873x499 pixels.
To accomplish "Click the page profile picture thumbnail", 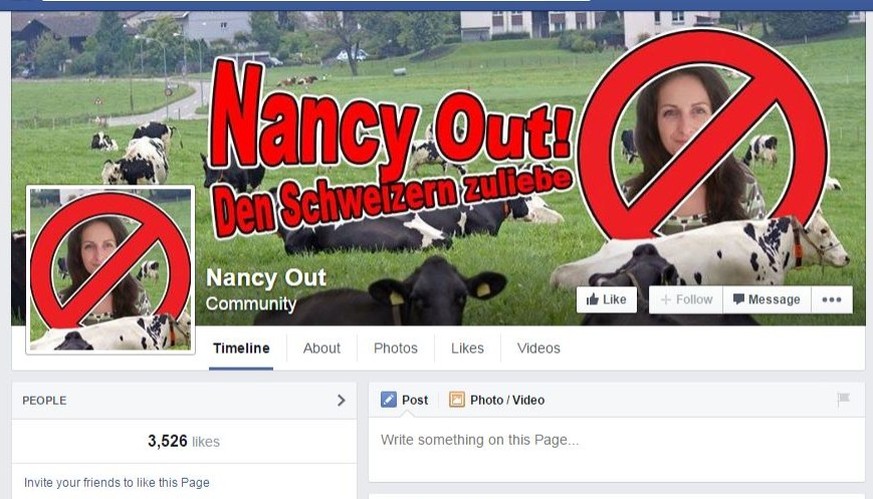I will point(110,270).
